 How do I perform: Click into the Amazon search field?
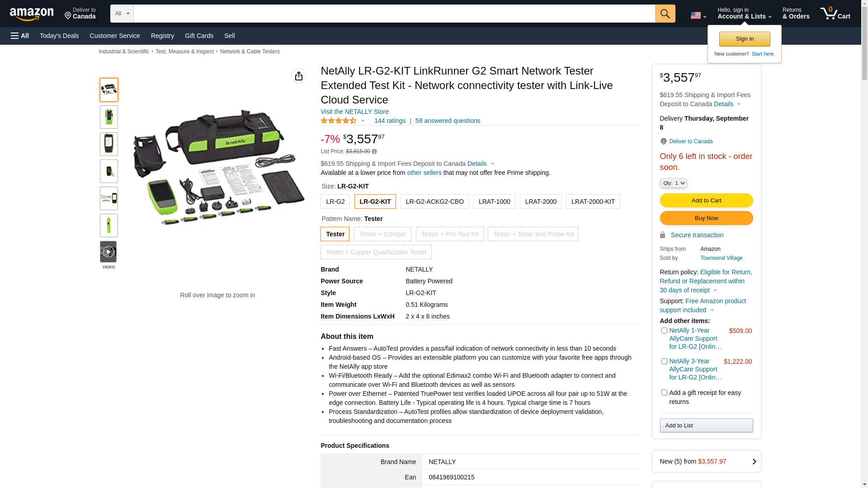point(393,14)
